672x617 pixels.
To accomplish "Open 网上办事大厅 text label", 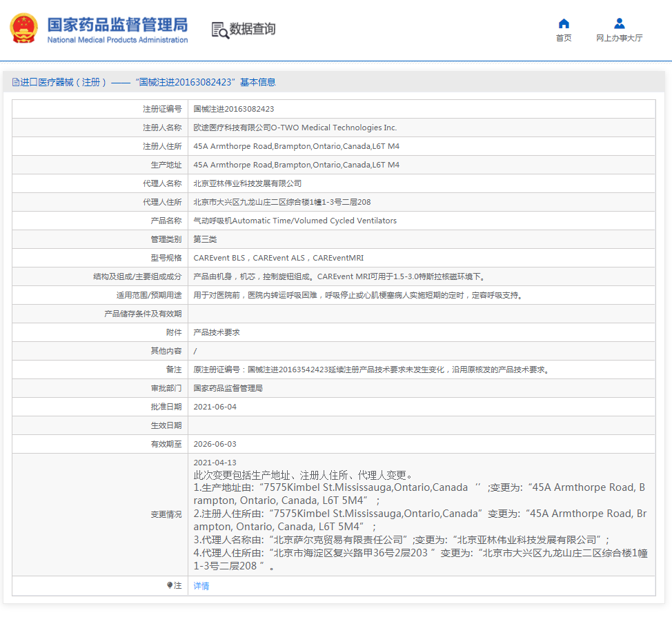I will pyautogui.click(x=619, y=39).
